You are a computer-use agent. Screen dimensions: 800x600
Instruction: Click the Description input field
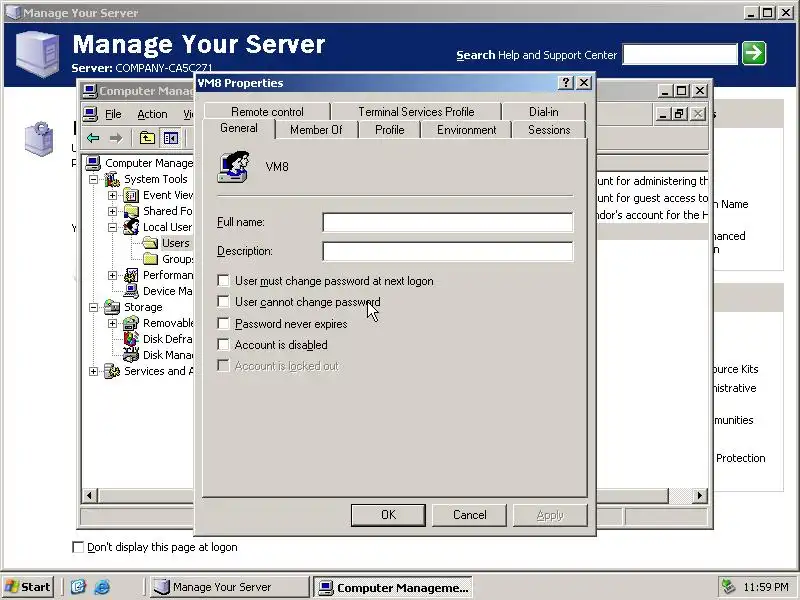(448, 252)
